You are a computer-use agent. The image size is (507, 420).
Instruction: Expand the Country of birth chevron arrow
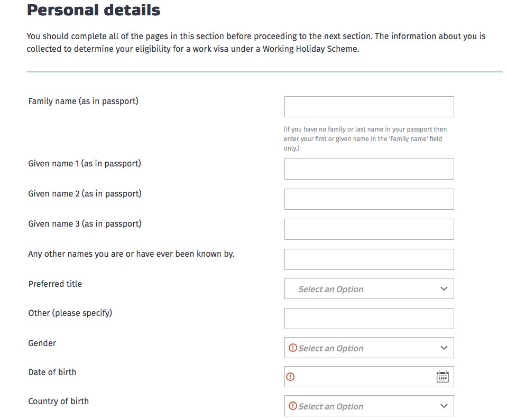444,406
